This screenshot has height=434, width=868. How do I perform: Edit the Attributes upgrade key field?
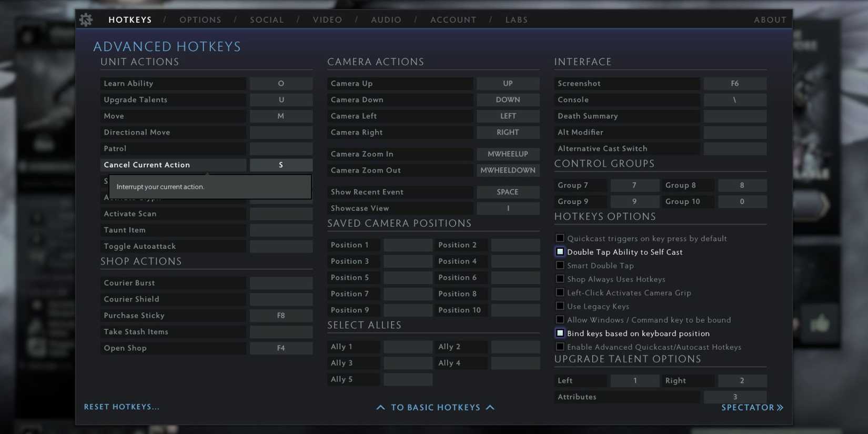click(x=735, y=397)
